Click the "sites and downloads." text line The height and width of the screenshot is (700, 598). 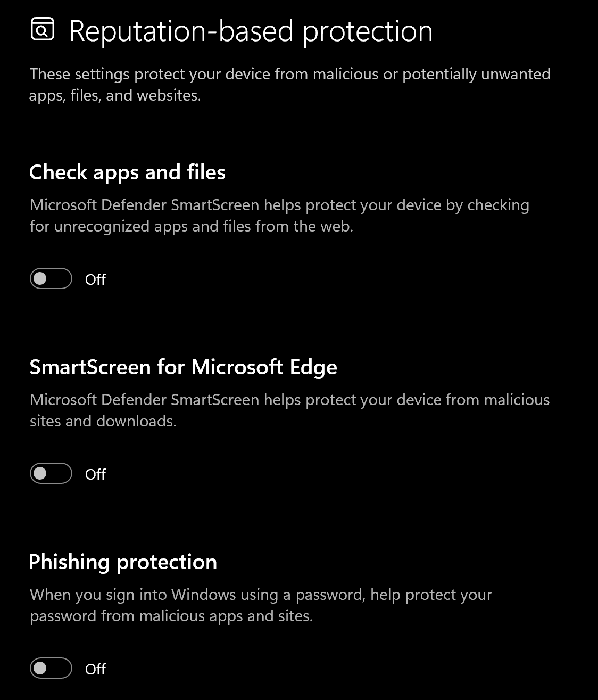(103, 421)
